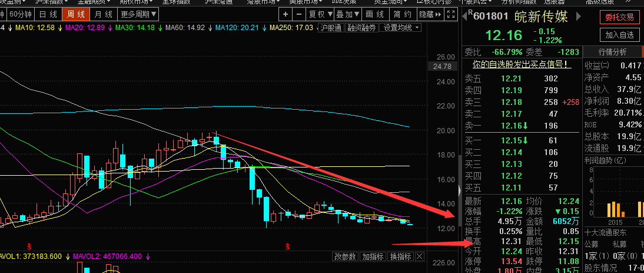Open the 复权 adjustment dropdown
Screen dimensions: 644x273
coord(320,14)
